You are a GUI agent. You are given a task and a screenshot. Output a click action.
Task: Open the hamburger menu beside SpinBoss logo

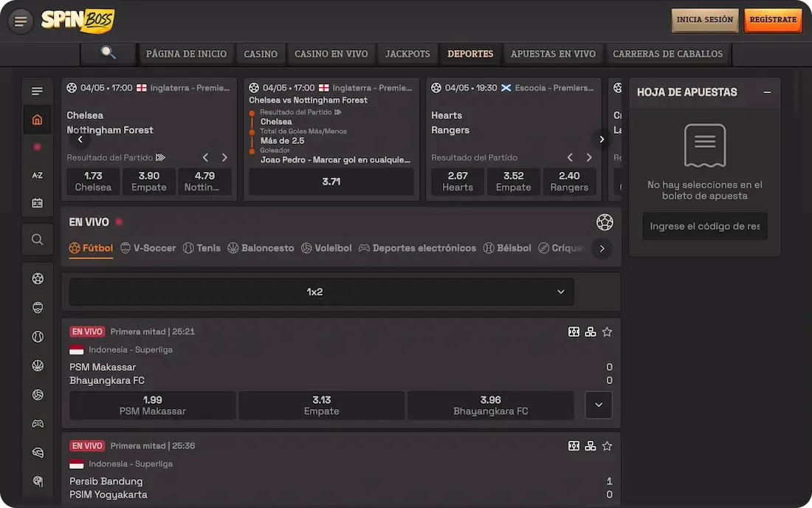pos(21,21)
